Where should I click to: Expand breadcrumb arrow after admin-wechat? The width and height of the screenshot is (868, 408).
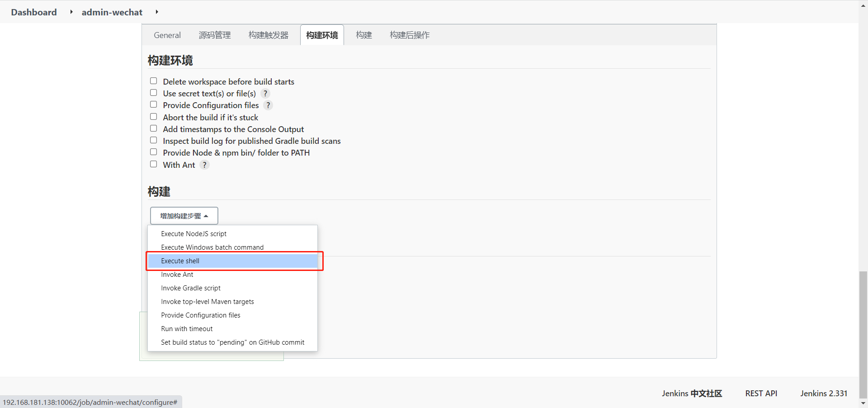157,12
